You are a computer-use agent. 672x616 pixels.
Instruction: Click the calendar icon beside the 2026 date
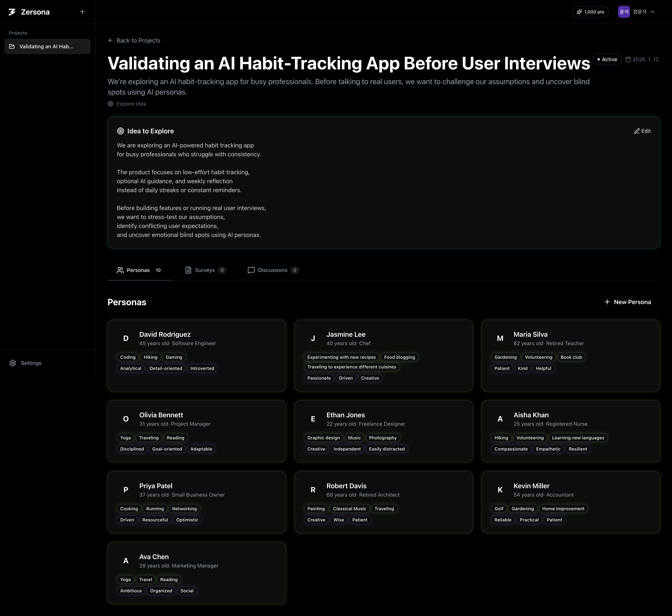(628, 59)
